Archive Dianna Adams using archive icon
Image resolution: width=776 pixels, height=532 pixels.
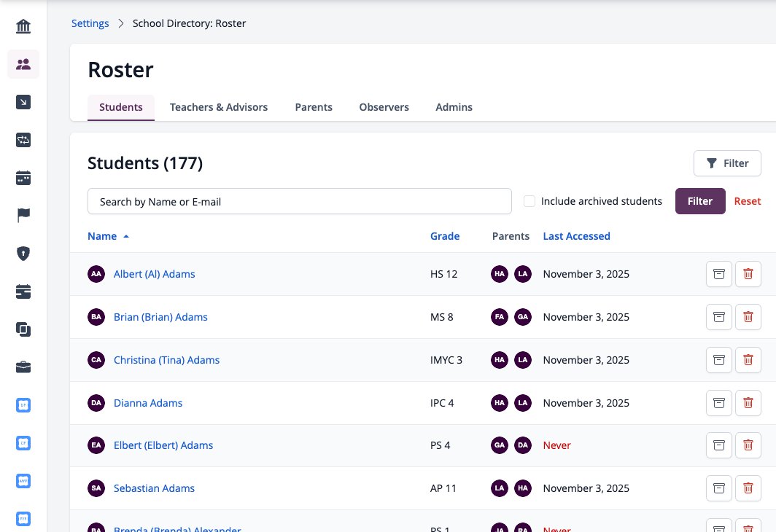718,403
